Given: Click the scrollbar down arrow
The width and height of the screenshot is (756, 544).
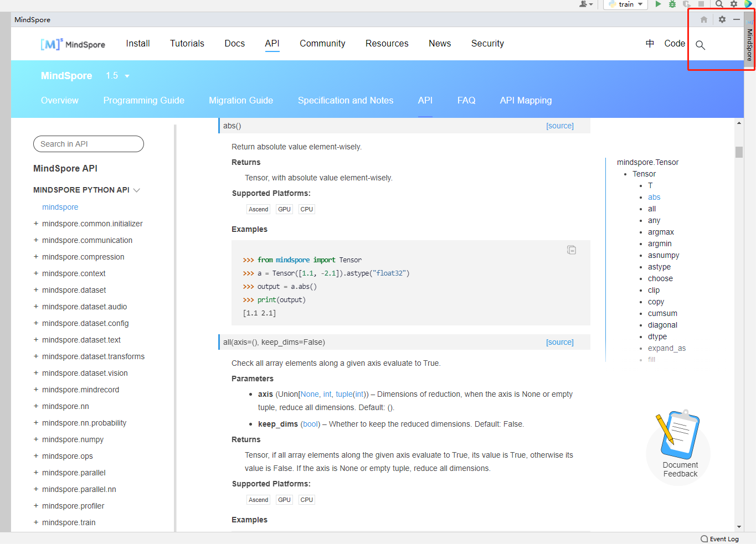Looking at the screenshot, I should (739, 527).
